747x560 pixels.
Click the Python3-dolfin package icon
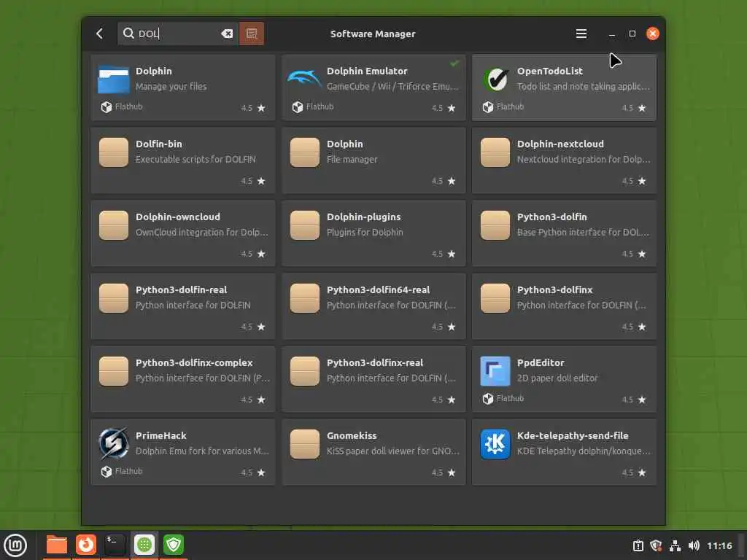495,225
